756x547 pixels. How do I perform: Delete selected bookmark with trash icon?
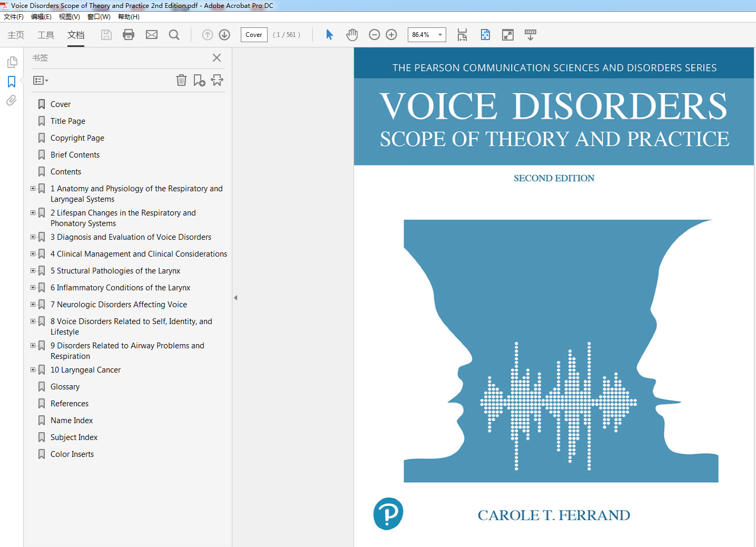click(181, 80)
